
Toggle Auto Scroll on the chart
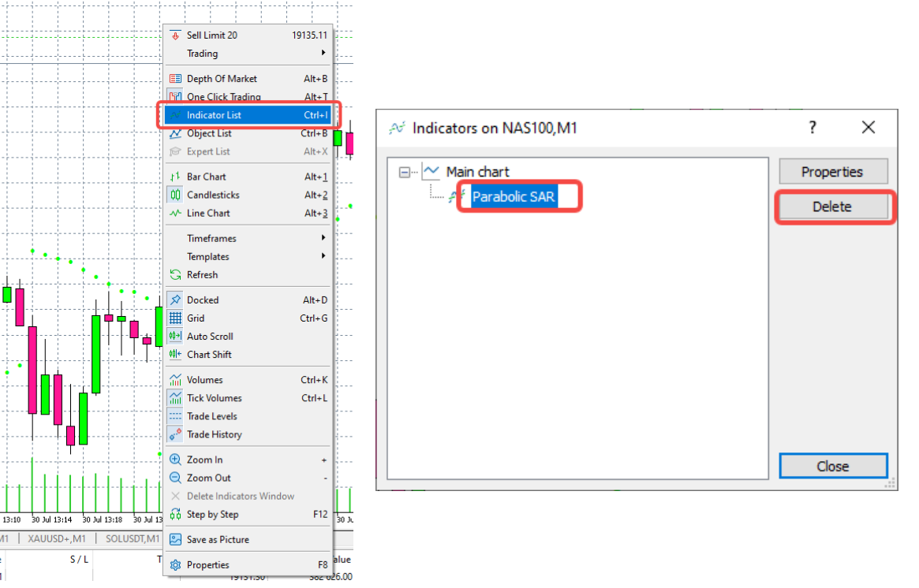pyautogui.click(x=209, y=337)
